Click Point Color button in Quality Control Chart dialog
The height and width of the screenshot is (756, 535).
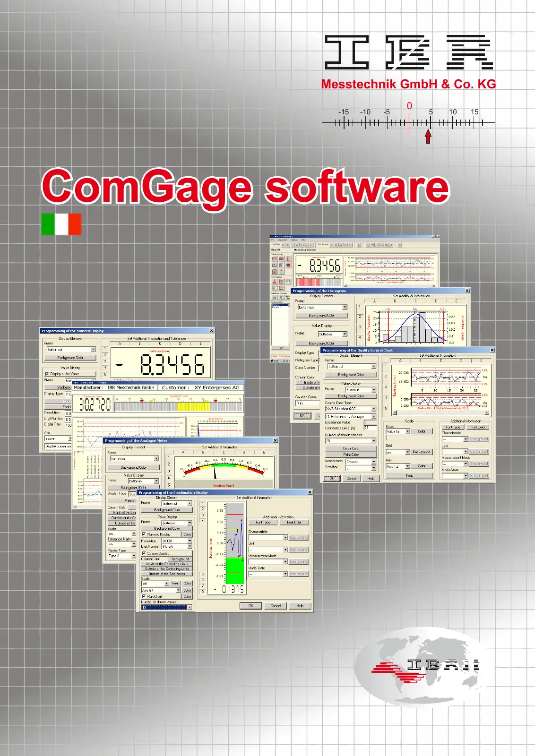351,455
